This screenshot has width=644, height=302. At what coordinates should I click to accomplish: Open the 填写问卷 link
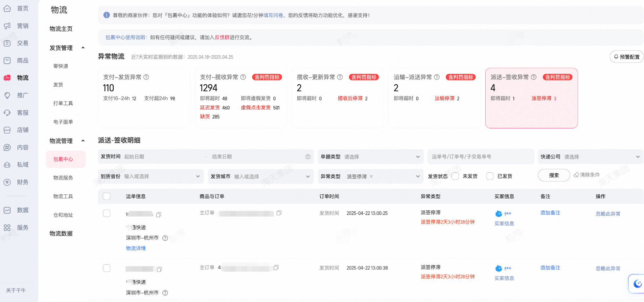click(x=273, y=15)
